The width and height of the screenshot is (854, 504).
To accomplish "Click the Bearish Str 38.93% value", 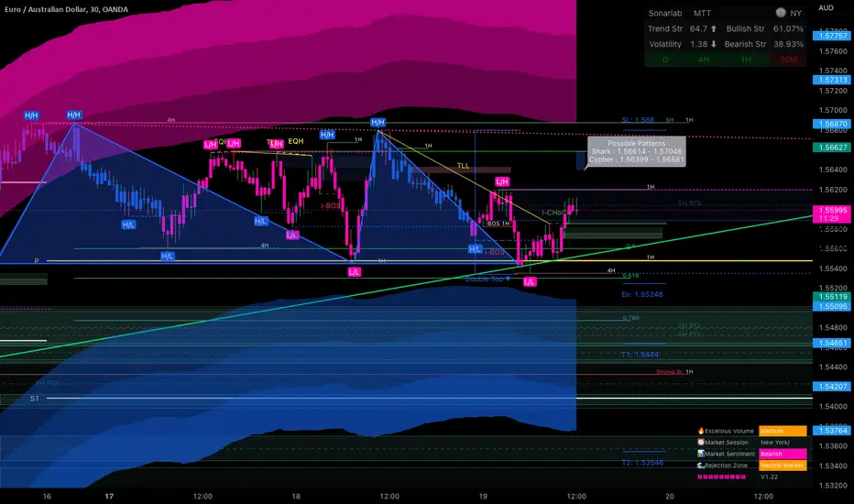I will (x=788, y=44).
